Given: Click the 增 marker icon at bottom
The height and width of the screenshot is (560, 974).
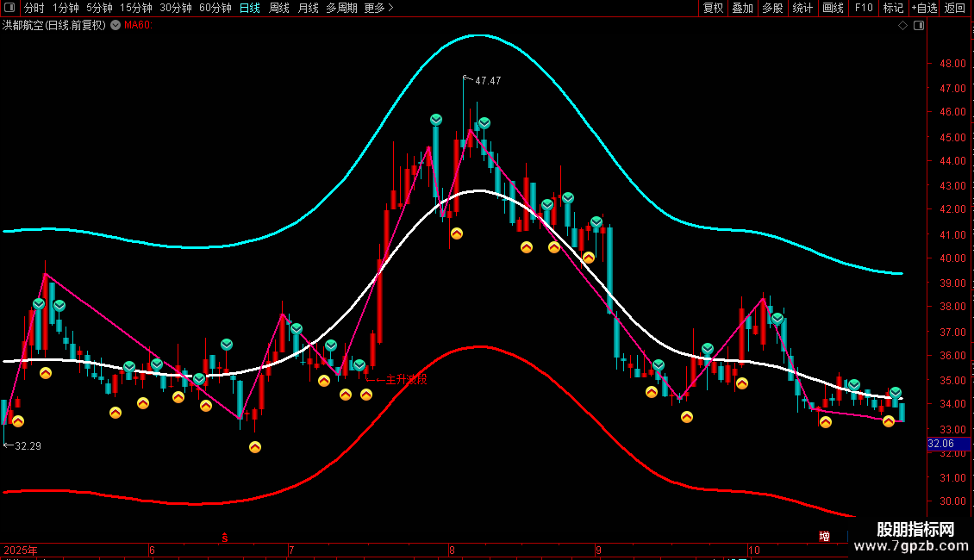Looking at the screenshot, I should [824, 537].
